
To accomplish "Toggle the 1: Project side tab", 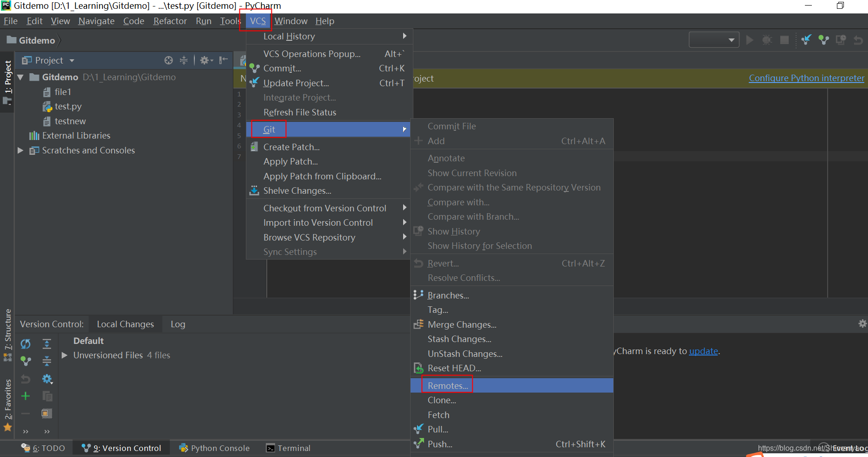I will (8, 82).
